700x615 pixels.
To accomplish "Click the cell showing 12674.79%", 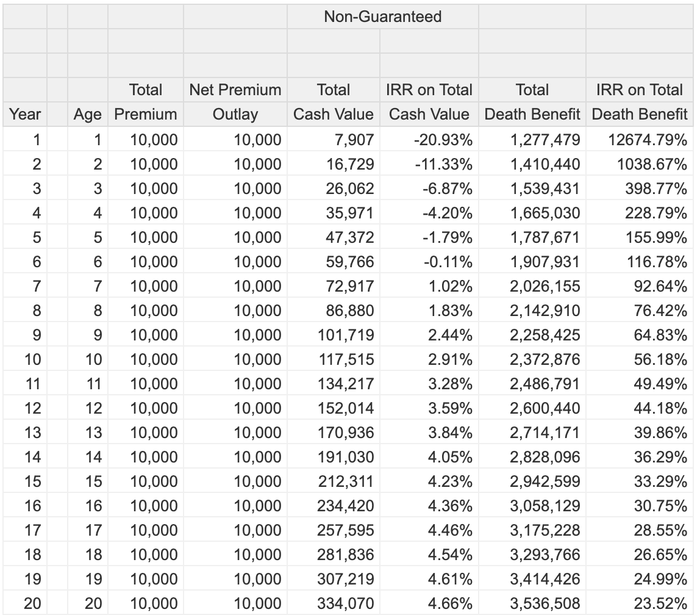I will click(x=648, y=140).
